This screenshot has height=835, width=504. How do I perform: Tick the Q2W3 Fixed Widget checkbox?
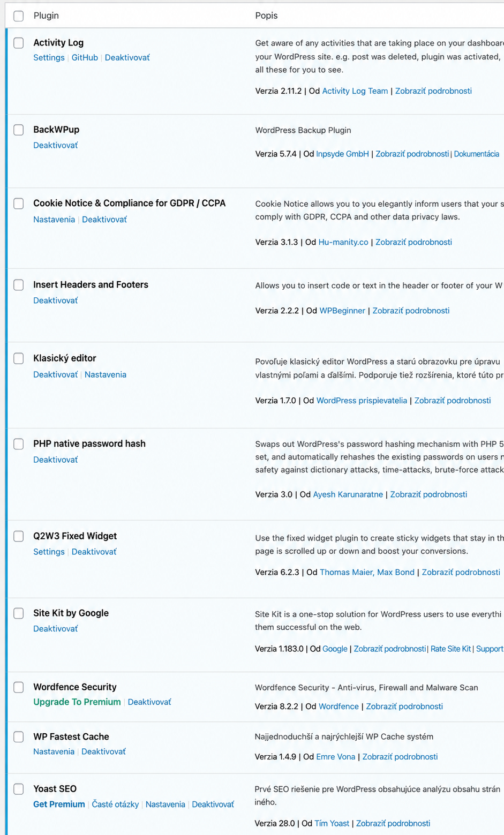[x=19, y=536]
